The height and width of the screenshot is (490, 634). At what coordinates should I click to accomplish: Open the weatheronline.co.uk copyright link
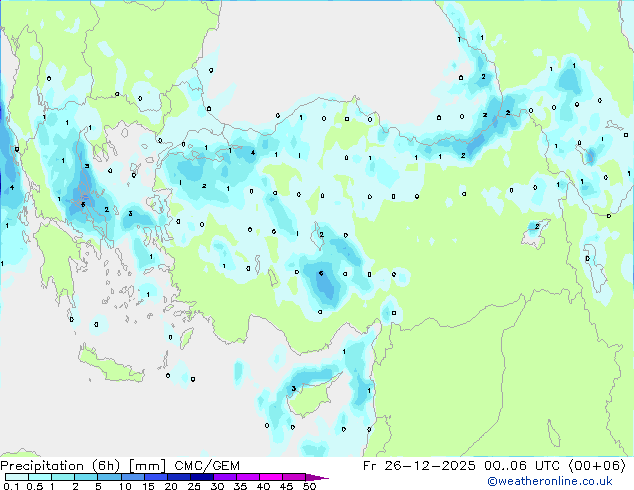coord(550,481)
